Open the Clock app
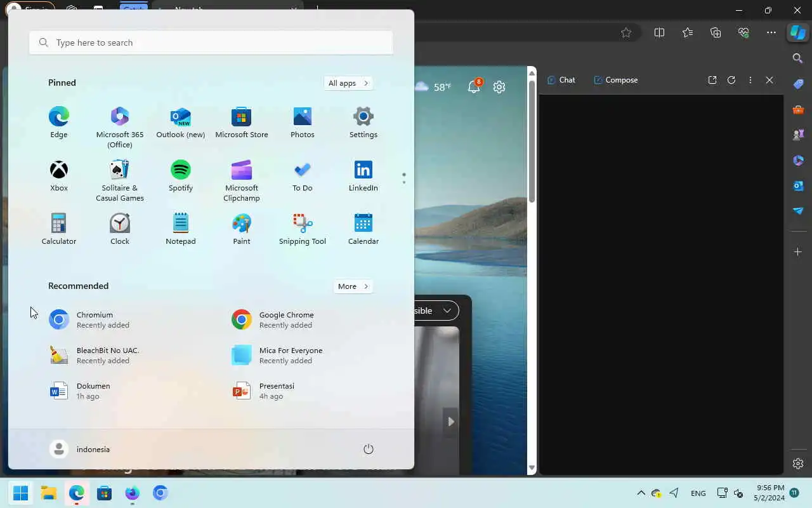Screen dimensions: 812x508 120,229
